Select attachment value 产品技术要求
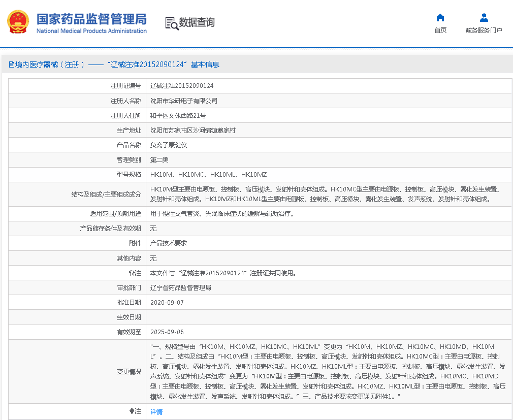Screen dimensions: 513x420 click(169, 243)
